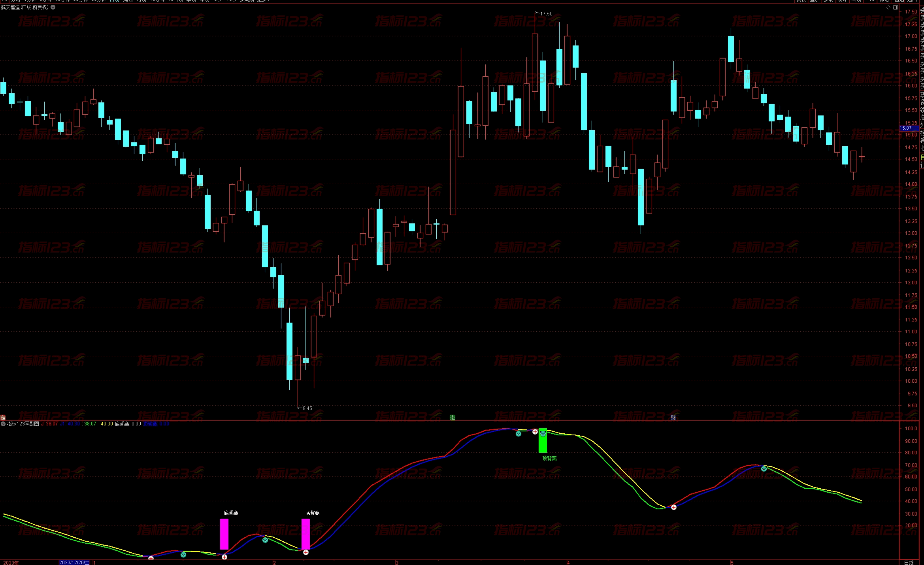
Task: Click the red 定 marker icon
Action: (3, 418)
